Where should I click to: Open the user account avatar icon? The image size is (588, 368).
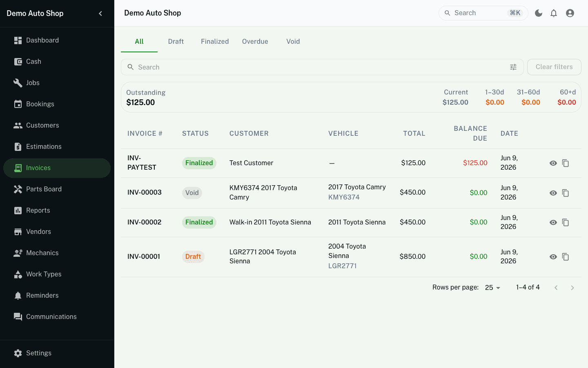click(x=570, y=13)
